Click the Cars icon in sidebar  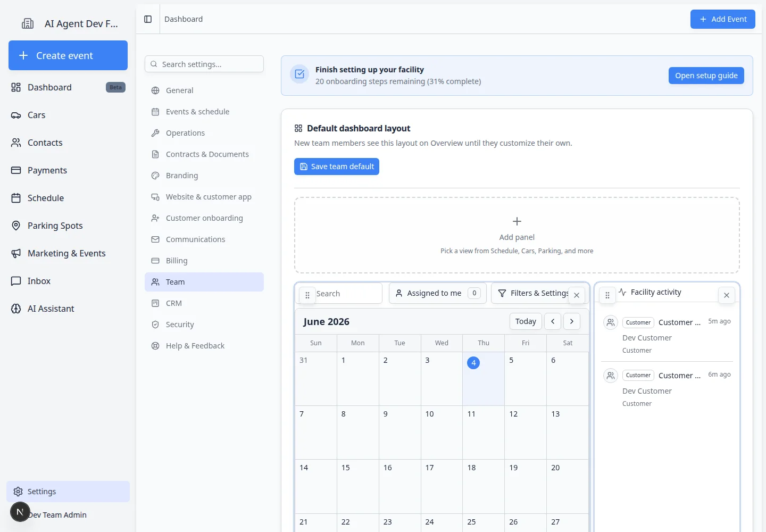16,115
